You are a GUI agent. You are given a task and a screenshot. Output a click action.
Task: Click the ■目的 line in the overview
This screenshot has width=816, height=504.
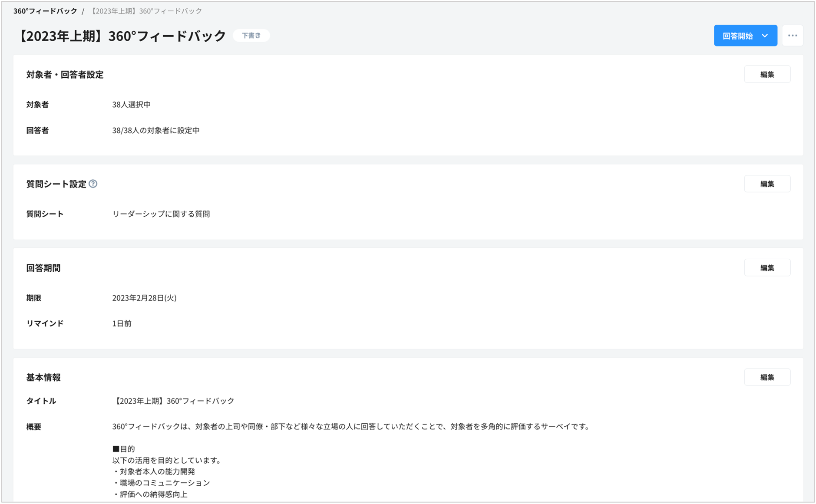(x=124, y=449)
